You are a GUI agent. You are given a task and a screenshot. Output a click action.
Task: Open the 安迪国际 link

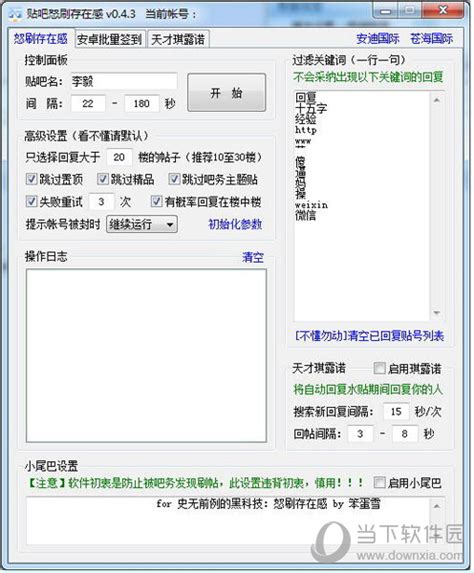coord(378,38)
